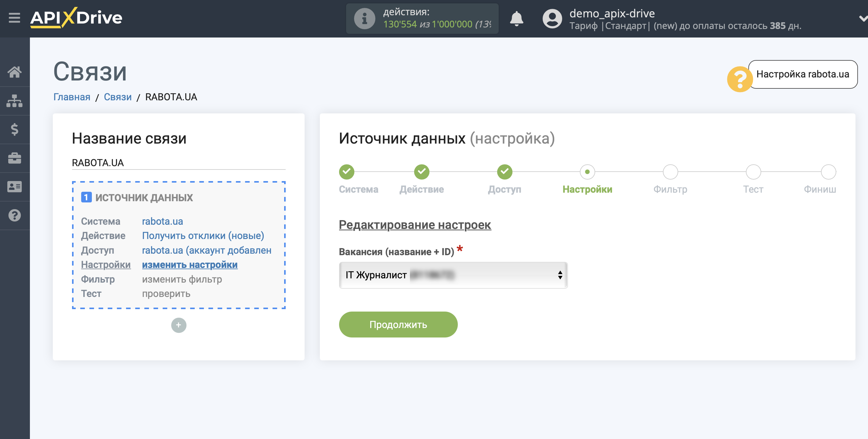Edit the connection name field RABOTA.UA
This screenshot has width=868, height=439.
point(179,163)
